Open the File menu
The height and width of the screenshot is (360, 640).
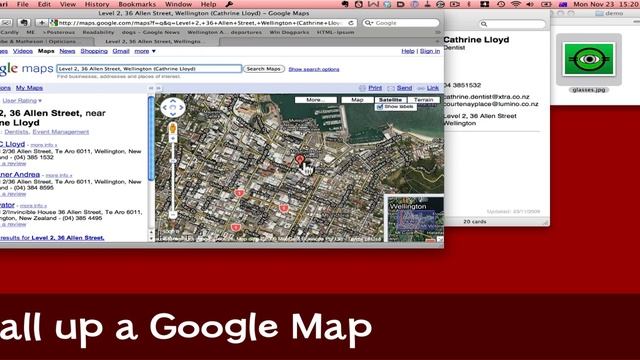click(x=22, y=4)
